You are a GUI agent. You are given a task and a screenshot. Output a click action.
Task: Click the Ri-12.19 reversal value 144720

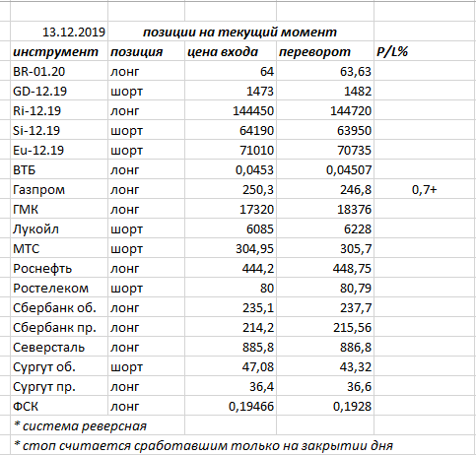[325, 110]
